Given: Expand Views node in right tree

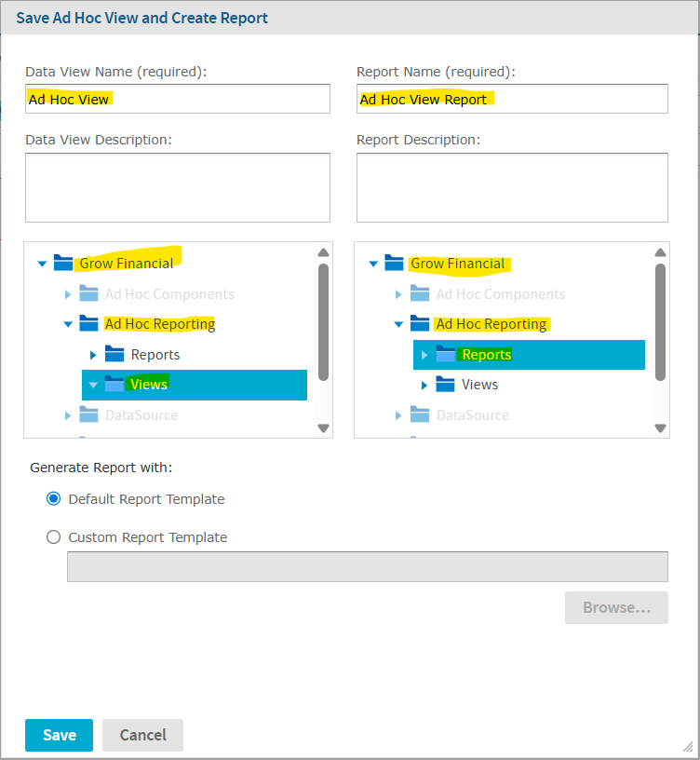Looking at the screenshot, I should (424, 385).
